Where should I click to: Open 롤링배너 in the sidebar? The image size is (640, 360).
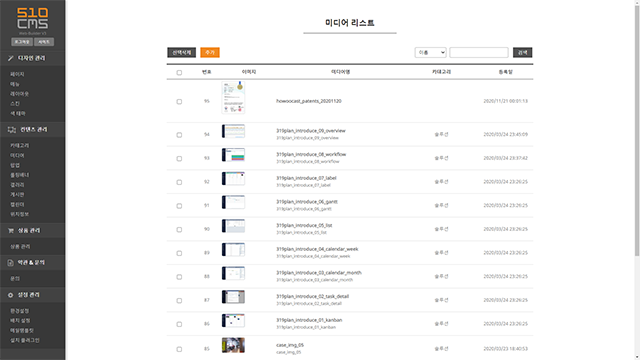click(20, 175)
